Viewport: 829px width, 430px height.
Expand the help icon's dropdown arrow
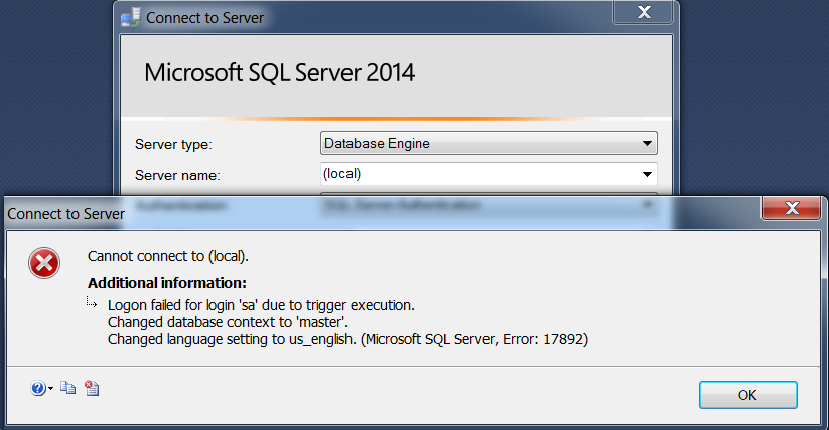point(50,389)
